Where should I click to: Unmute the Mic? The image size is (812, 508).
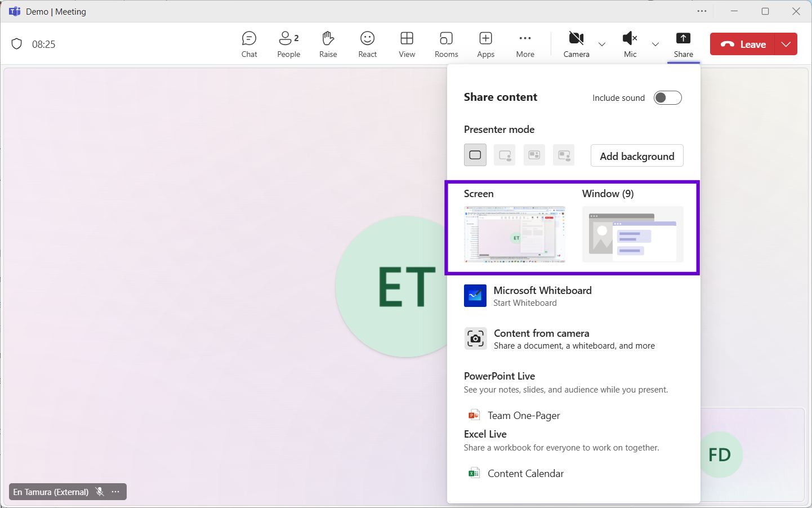[x=630, y=44]
